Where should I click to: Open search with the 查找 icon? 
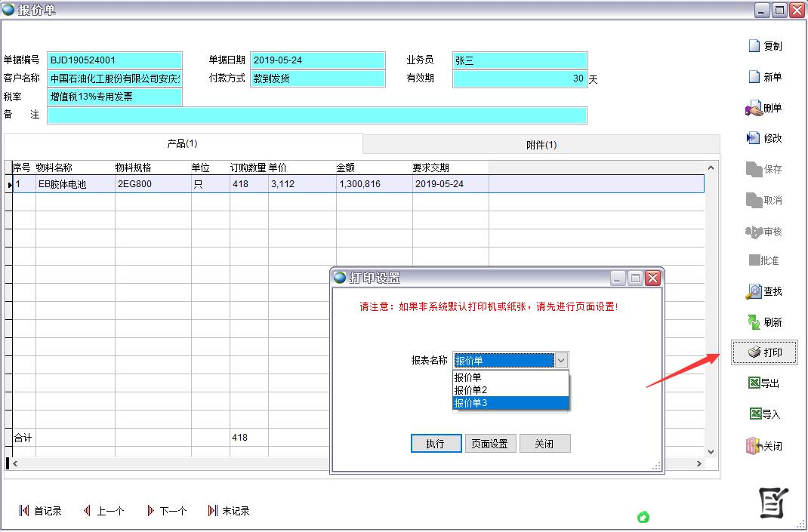(x=754, y=291)
